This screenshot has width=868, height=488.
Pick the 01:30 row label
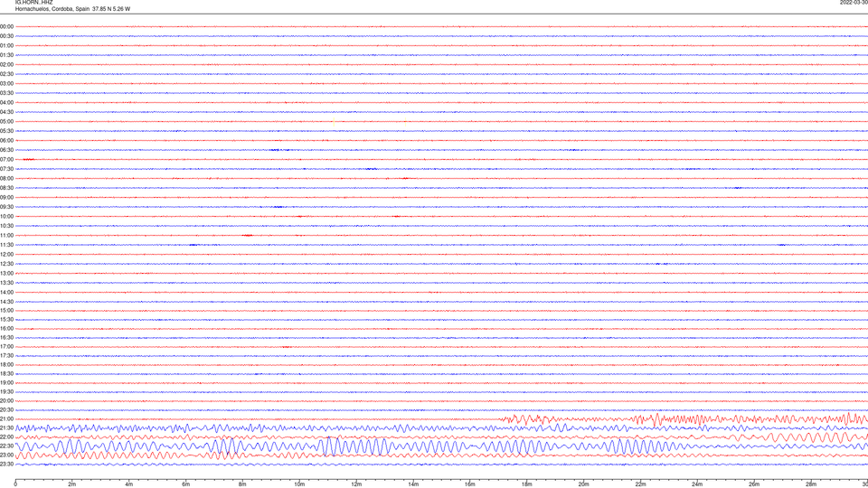coord(6,55)
